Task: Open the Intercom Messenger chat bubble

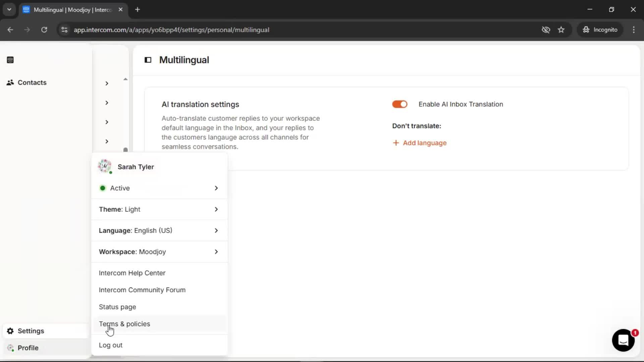Action: click(623, 340)
